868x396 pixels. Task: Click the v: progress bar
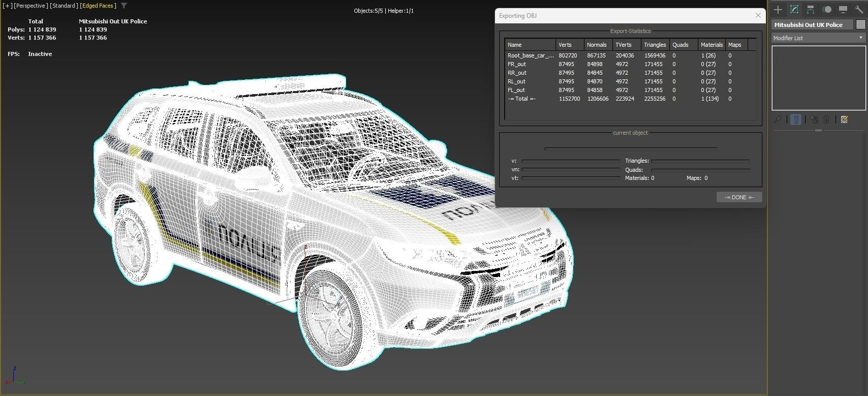pos(571,161)
